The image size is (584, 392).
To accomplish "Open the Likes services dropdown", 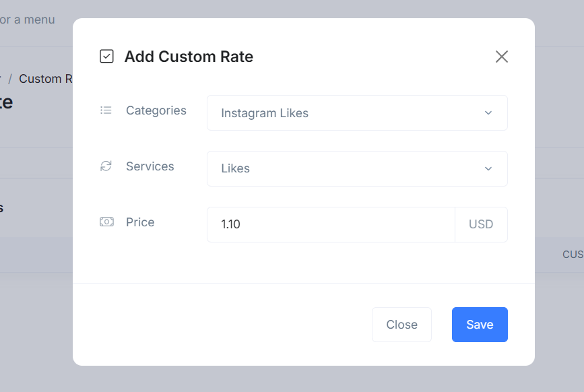I will tap(357, 168).
